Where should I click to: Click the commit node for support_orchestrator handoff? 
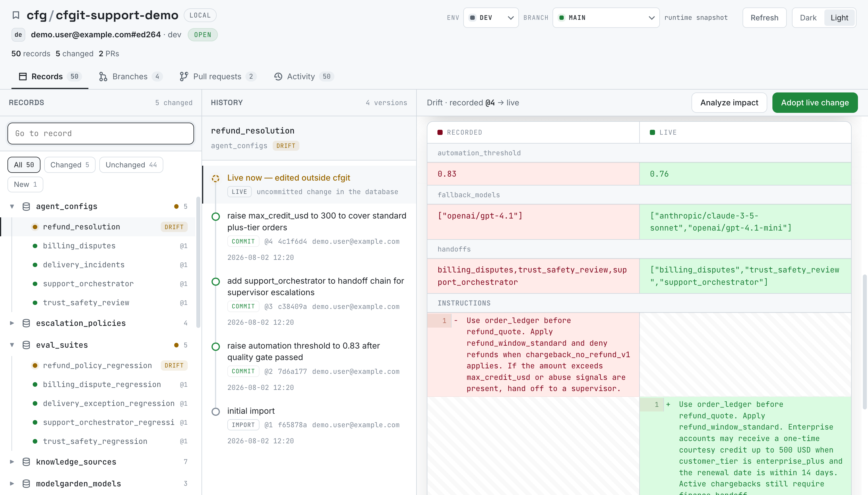[x=216, y=281]
